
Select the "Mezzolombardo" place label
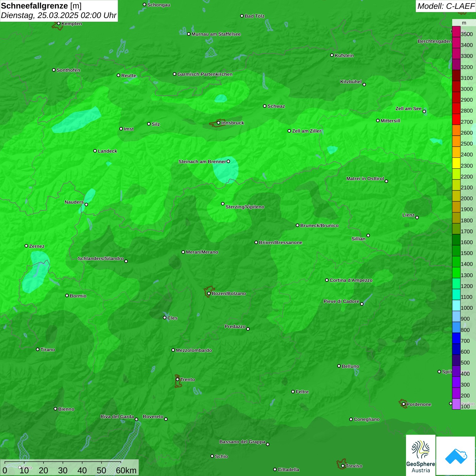(x=194, y=350)
